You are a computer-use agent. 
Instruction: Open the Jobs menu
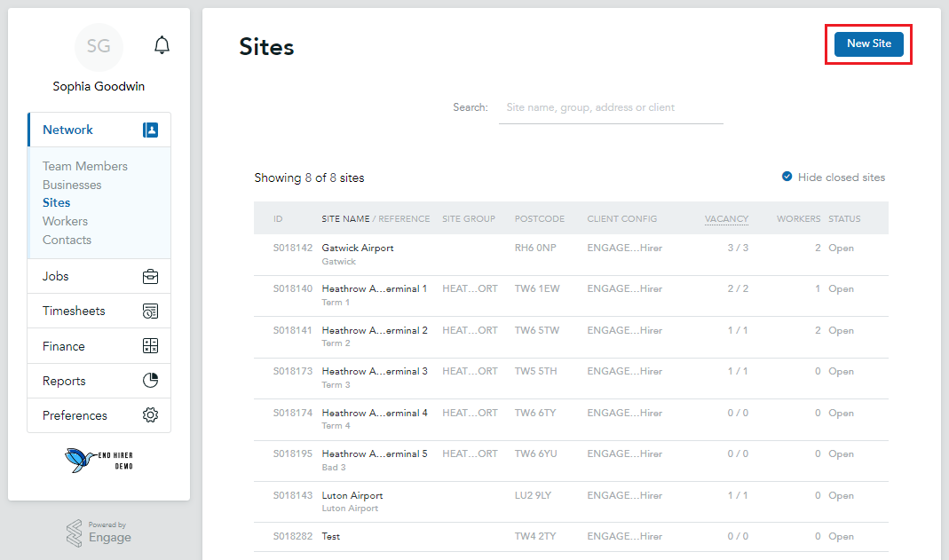click(x=99, y=276)
